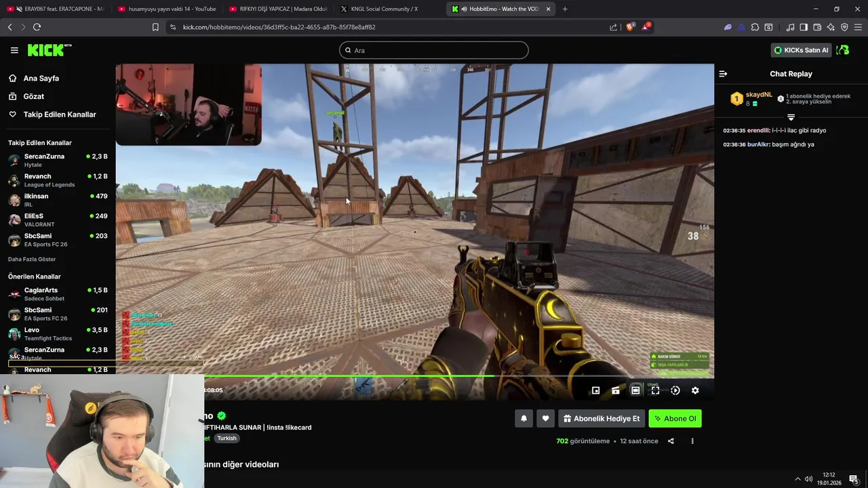Open the Kick user avatar menu
868x488 pixels.
point(843,50)
